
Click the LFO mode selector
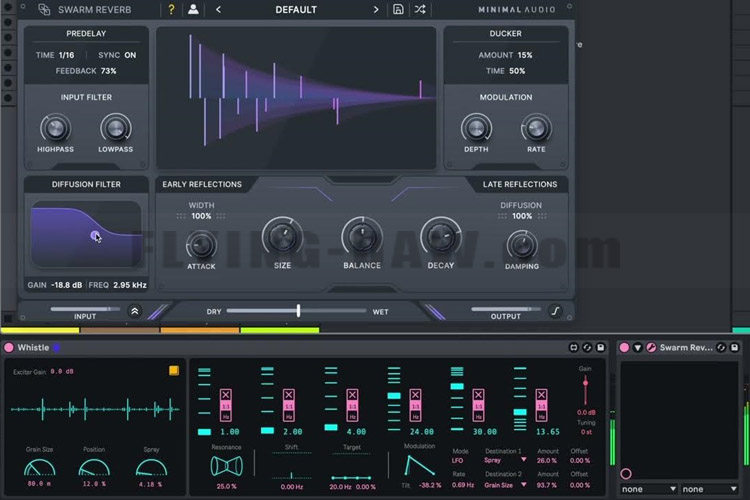pyautogui.click(x=458, y=460)
